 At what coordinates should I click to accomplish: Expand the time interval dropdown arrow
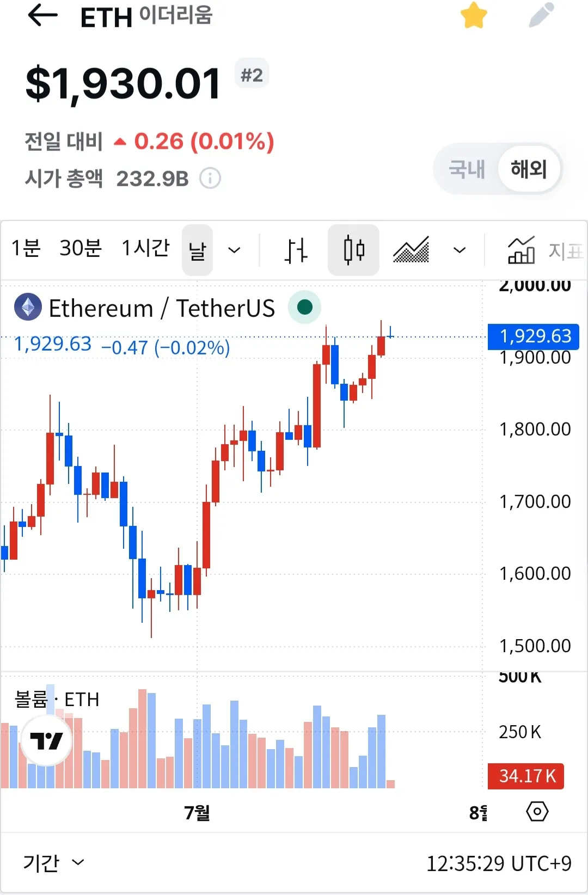click(234, 250)
